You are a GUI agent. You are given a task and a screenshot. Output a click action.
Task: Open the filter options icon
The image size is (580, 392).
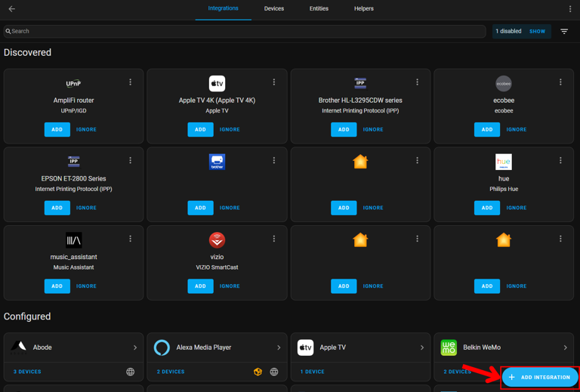pos(564,32)
